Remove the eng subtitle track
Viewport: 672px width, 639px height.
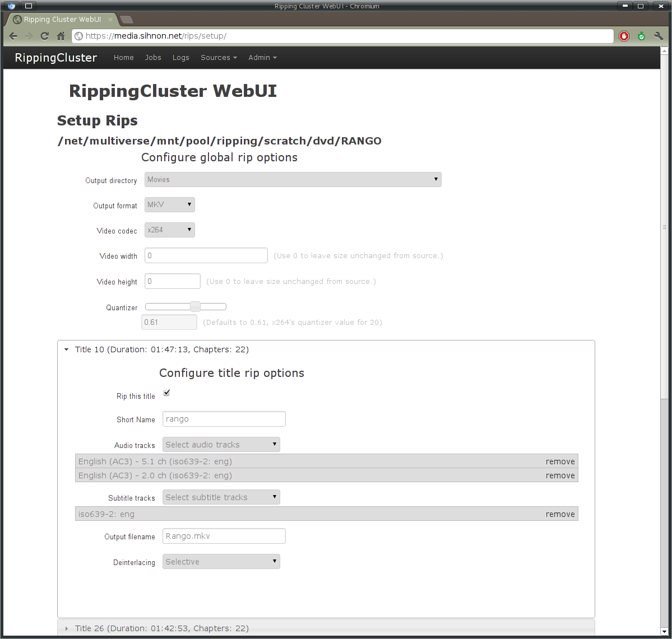pos(560,514)
